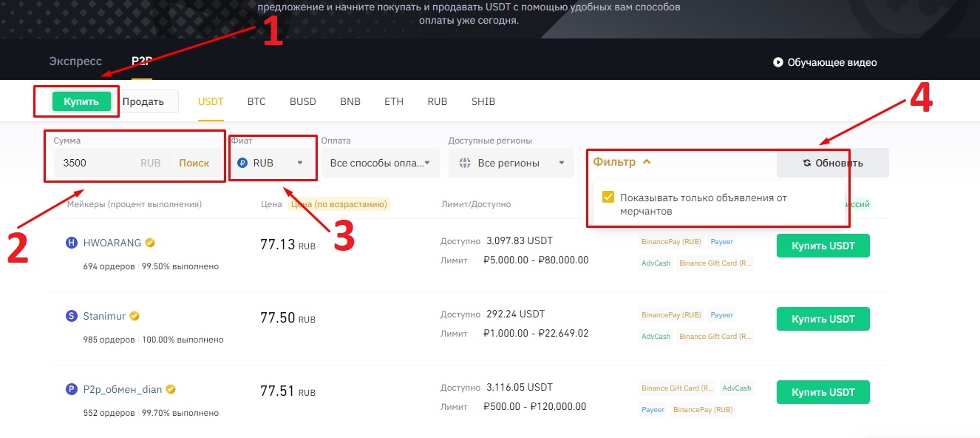Select the BUSD coin tab
The width and height of the screenshot is (980, 438).
(x=303, y=101)
